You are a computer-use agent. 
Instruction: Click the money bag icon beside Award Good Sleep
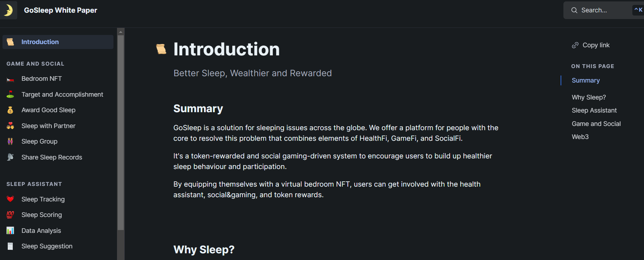coord(10,110)
